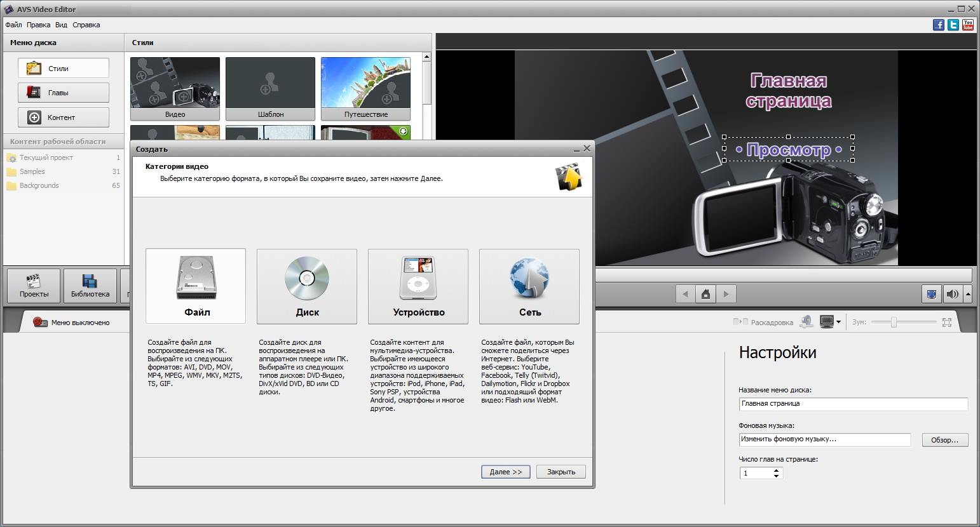Viewport: 980px width, 527px height.
Task: Select the Сеть (Web) category
Action: point(529,286)
